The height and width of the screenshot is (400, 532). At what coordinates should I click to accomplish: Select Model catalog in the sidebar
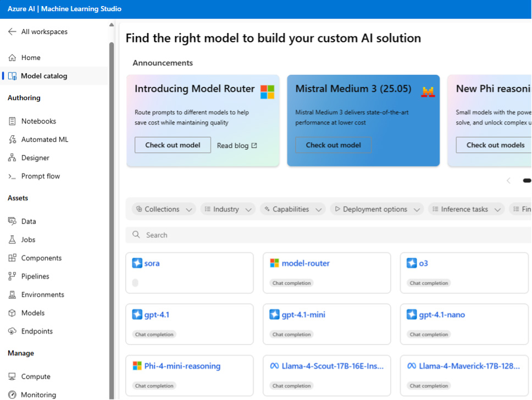[44, 76]
